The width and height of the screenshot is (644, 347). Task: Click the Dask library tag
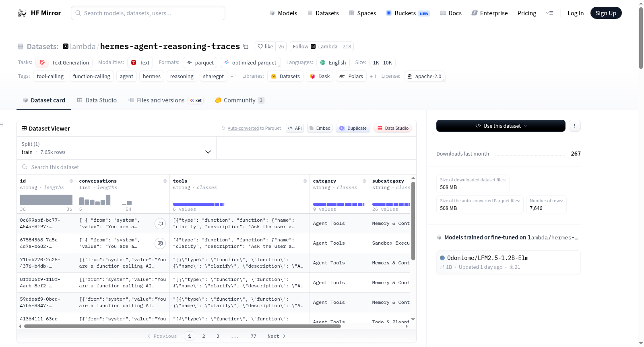pos(320,76)
